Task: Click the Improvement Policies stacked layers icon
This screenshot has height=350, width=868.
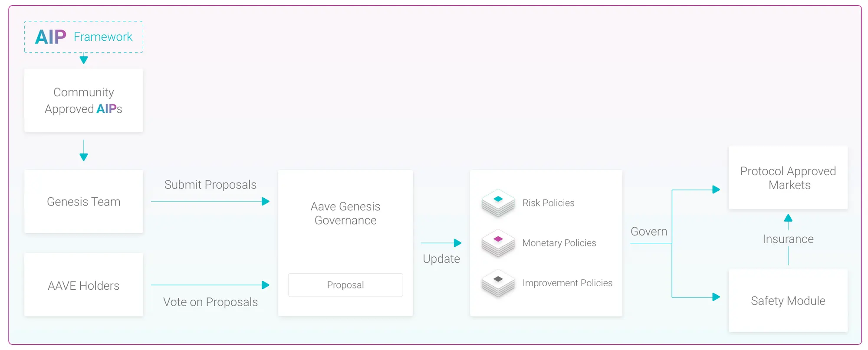Action: coord(498,283)
